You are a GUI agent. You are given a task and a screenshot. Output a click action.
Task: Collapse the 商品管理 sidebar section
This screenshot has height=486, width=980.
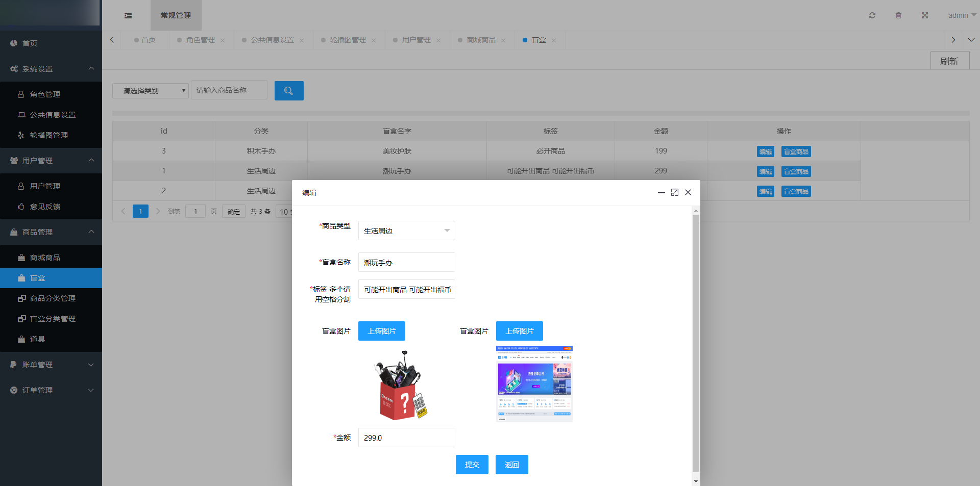click(51, 232)
